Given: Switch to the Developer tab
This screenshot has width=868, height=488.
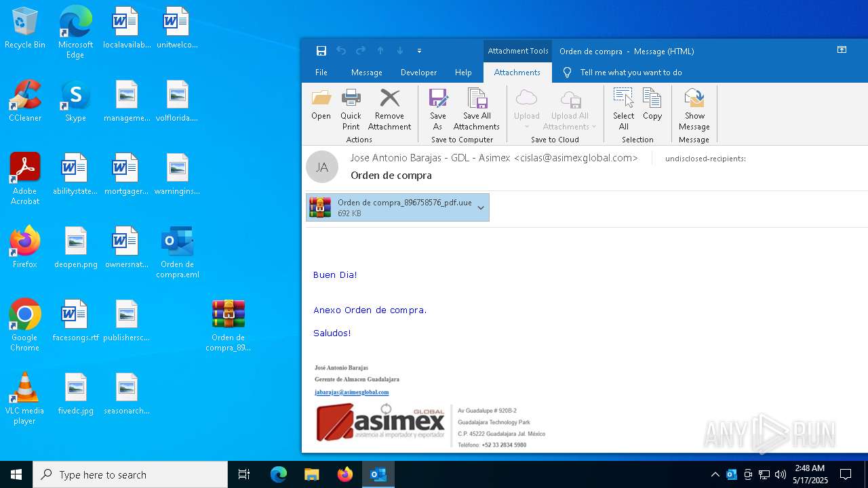Looking at the screenshot, I should [420, 73].
